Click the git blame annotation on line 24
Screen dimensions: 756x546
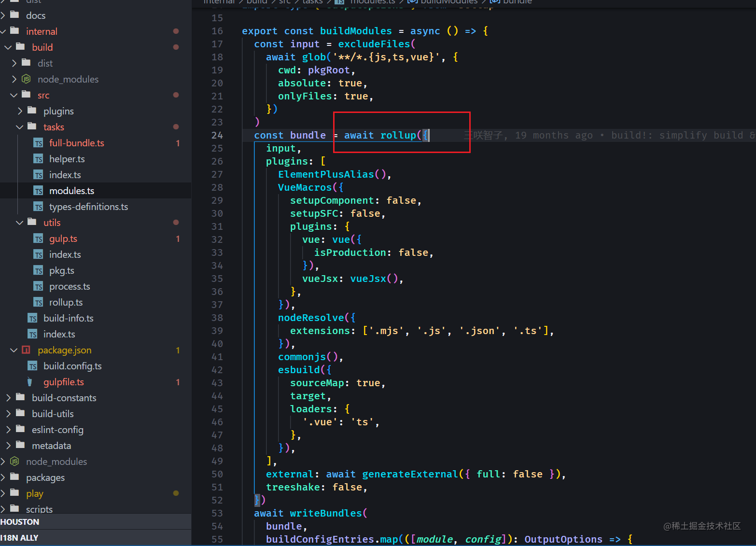(609, 135)
